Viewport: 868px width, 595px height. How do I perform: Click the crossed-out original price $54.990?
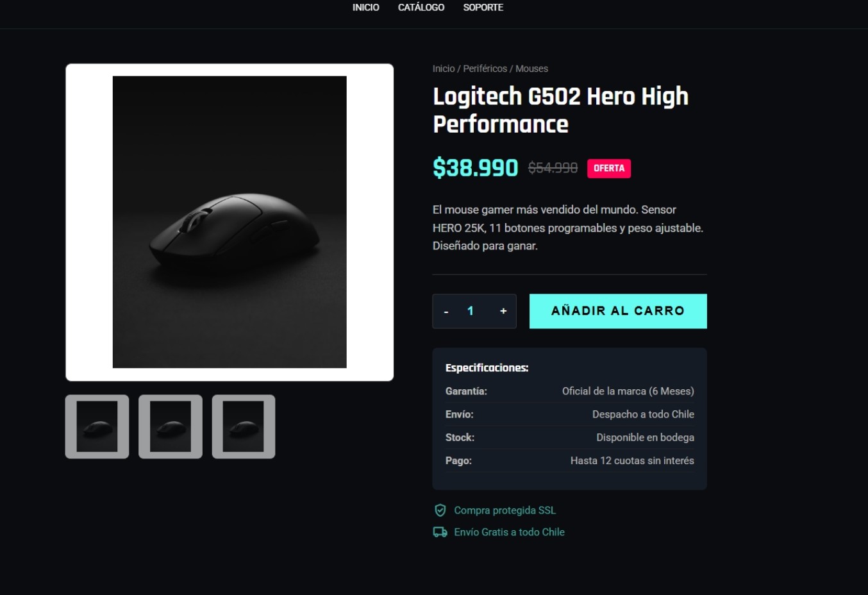tap(554, 167)
